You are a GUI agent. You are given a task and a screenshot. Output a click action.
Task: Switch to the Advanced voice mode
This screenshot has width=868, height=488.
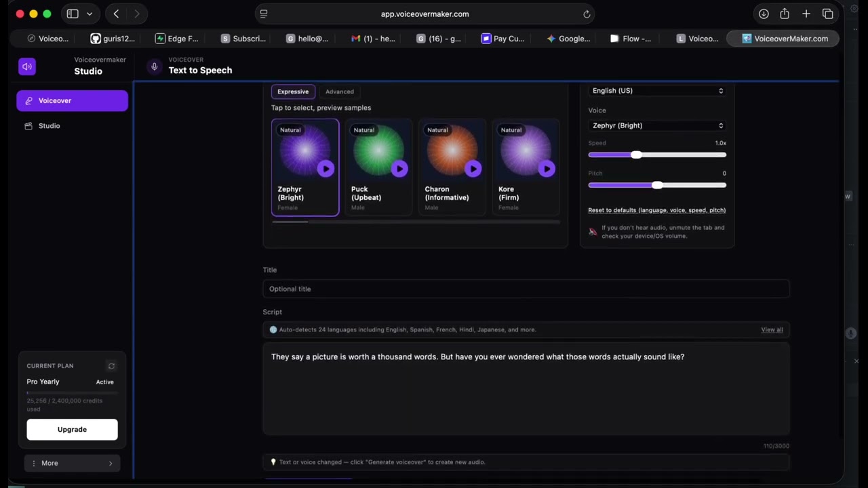pyautogui.click(x=340, y=91)
